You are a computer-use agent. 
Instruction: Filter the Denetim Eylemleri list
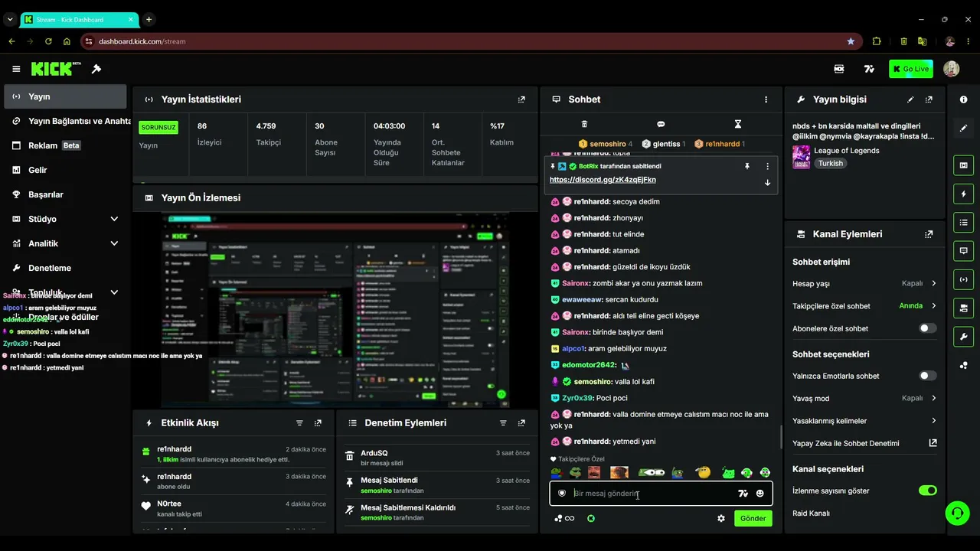[503, 422]
